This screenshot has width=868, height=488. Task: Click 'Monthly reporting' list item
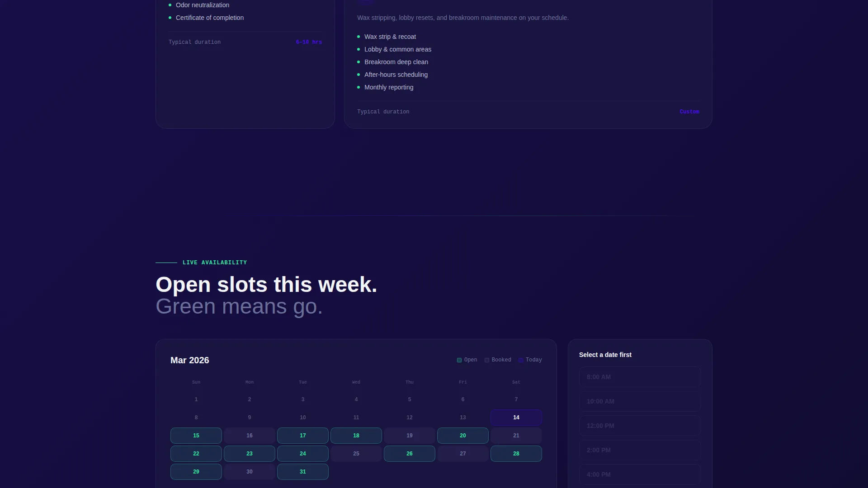[x=389, y=87]
